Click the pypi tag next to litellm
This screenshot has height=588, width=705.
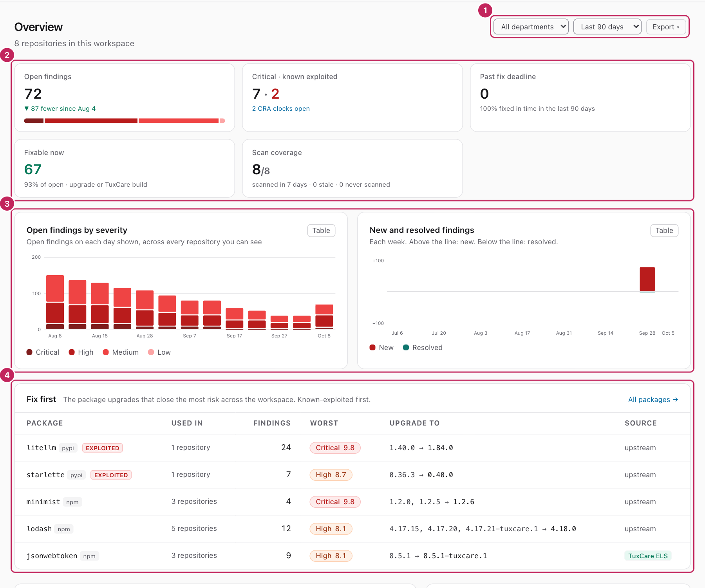68,448
